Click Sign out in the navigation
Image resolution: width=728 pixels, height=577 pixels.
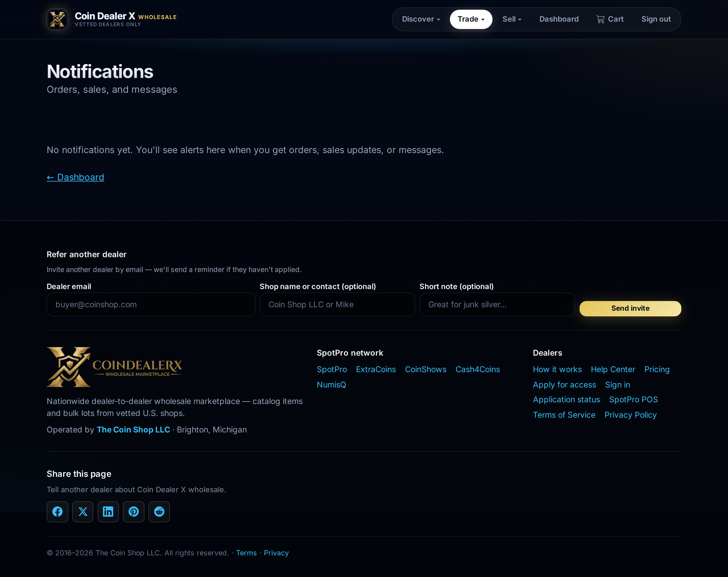click(656, 19)
